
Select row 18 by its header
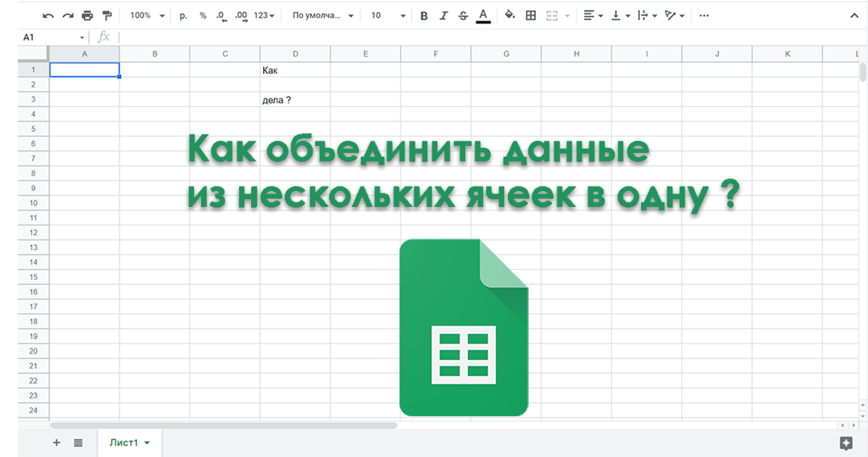point(34,322)
